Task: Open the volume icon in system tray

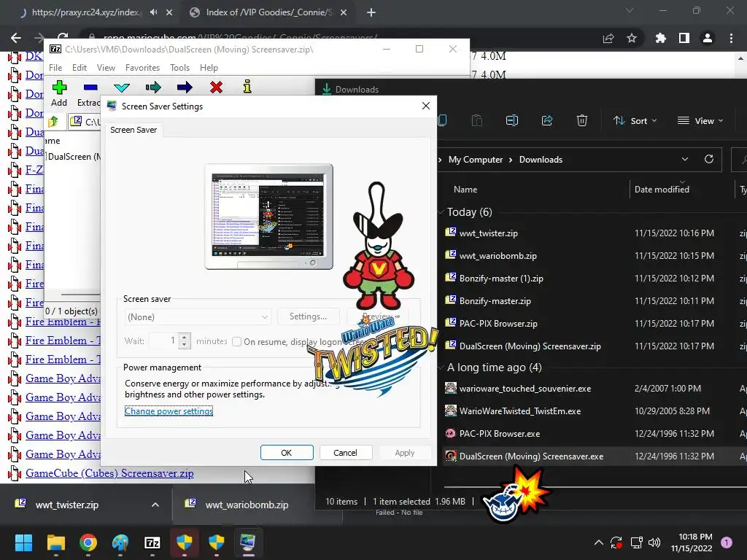Action: click(x=654, y=542)
